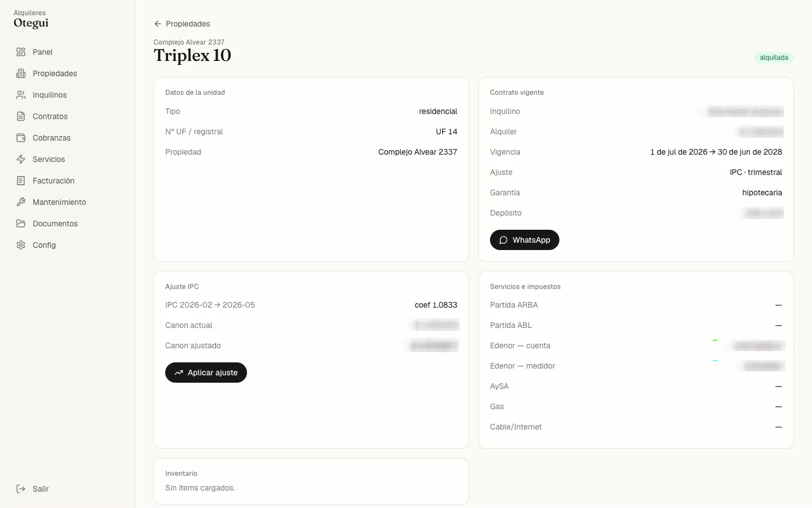Click the Config gear icon
The image size is (812, 508).
pyautogui.click(x=21, y=245)
